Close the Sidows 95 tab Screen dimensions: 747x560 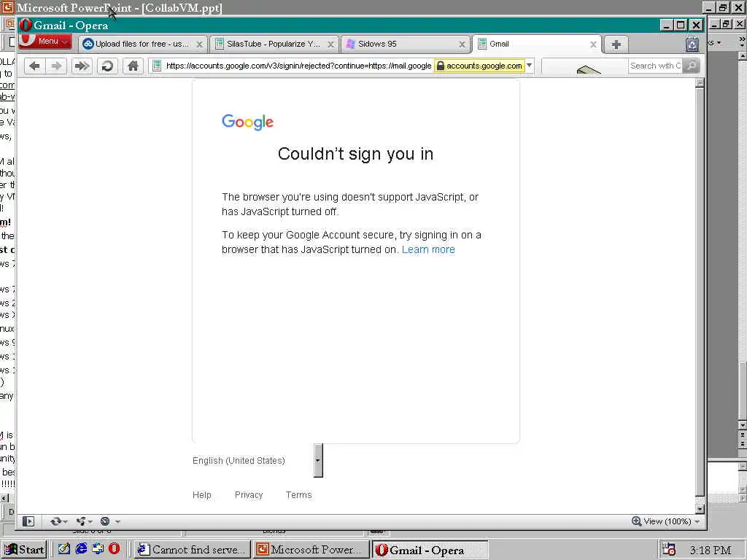coord(462,44)
